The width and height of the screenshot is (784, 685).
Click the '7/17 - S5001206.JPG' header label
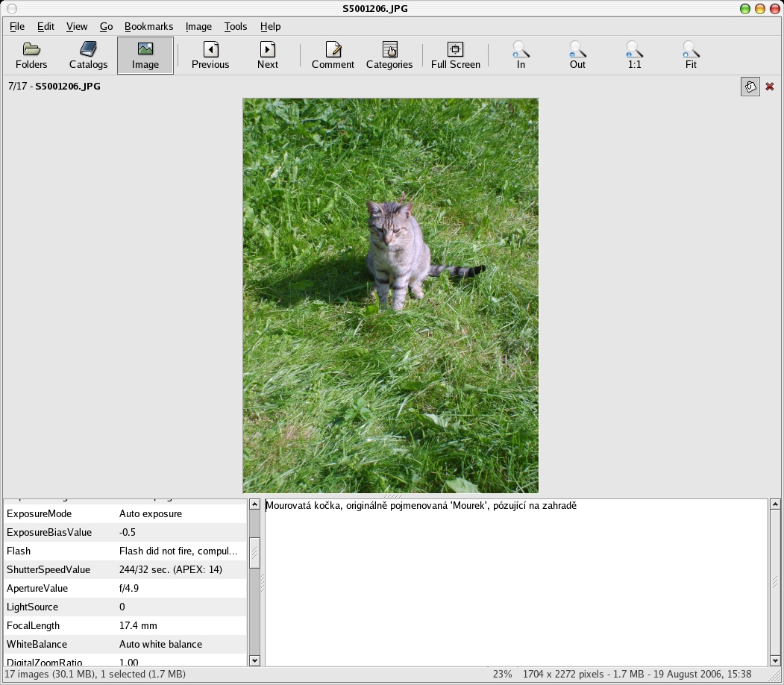(54, 86)
